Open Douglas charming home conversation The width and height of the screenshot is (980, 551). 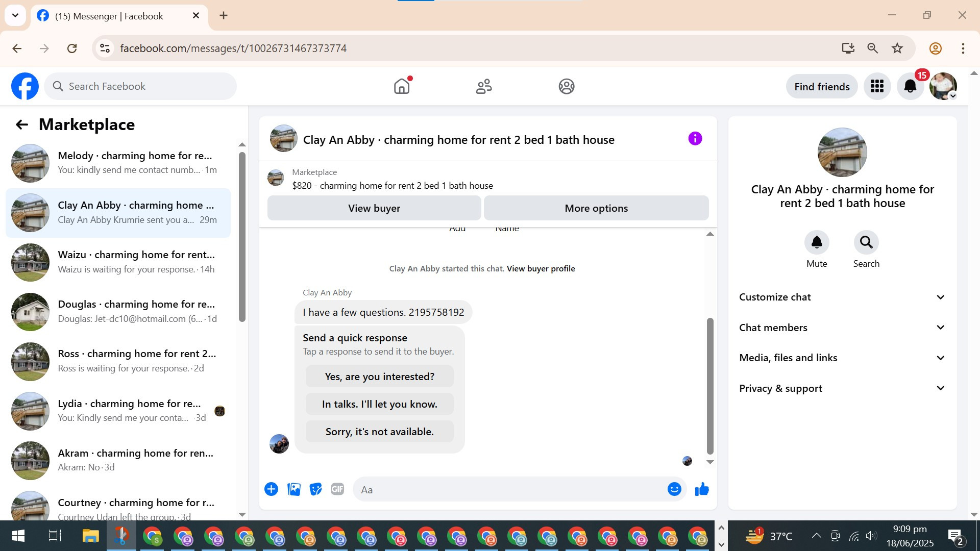click(x=118, y=312)
